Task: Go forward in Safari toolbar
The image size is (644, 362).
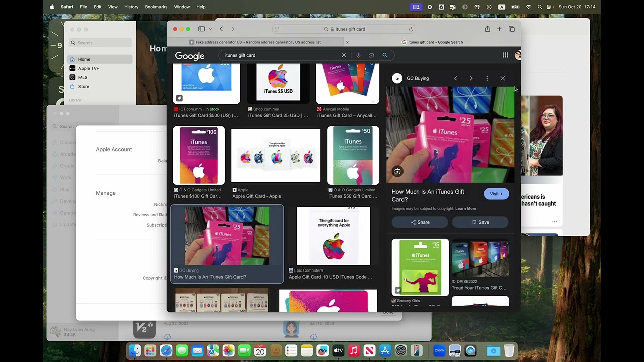Action: coord(232,29)
